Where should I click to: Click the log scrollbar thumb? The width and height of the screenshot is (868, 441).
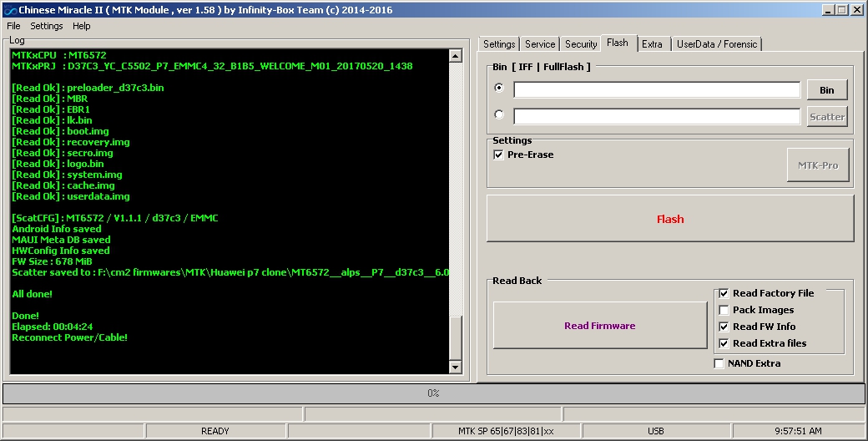coord(455,337)
